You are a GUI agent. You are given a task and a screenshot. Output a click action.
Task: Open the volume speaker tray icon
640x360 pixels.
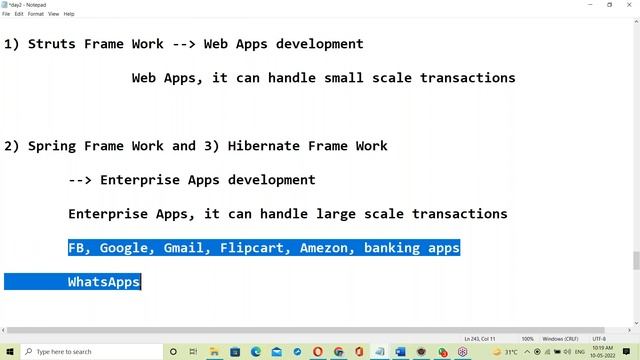tap(567, 351)
